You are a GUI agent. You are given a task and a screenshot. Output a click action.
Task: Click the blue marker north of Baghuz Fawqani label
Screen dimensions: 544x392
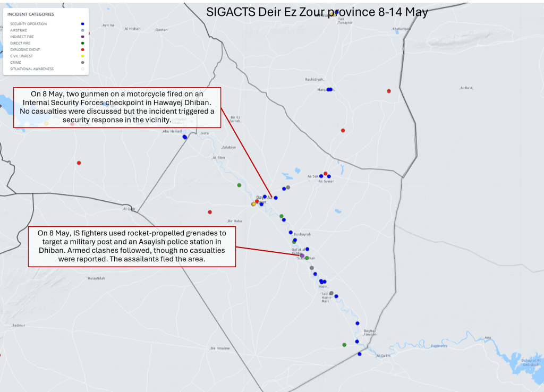coord(358,323)
